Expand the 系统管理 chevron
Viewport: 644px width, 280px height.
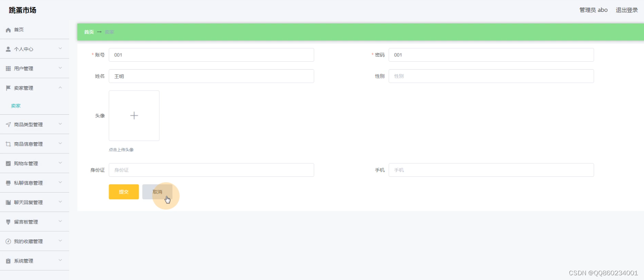pyautogui.click(x=60, y=260)
